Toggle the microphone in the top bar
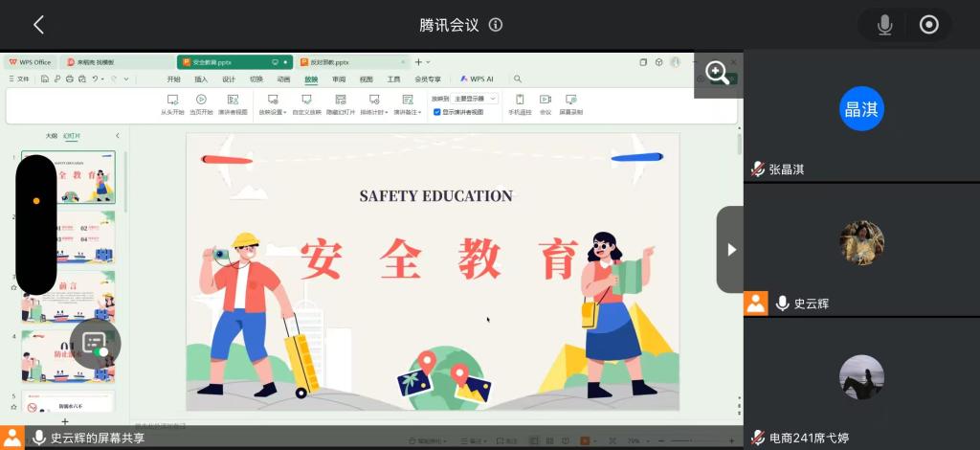Viewport: 980px width, 450px height. click(884, 25)
